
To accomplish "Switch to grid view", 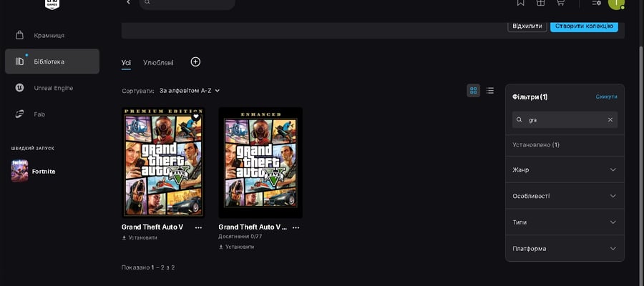I will (474, 90).
